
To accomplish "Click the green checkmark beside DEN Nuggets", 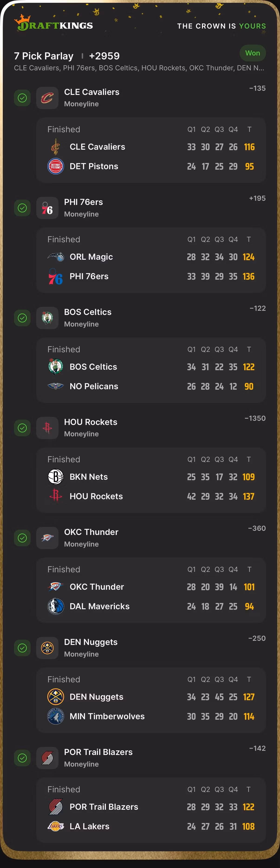I will [22, 648].
